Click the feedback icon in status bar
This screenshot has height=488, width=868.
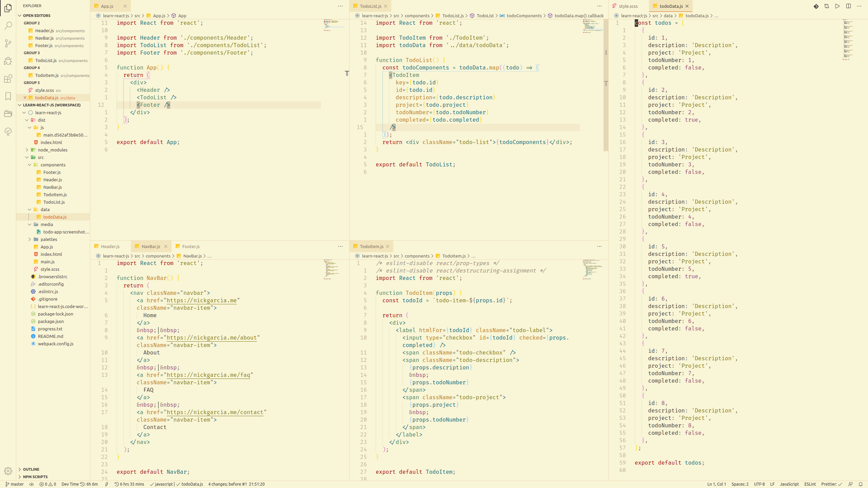(850, 484)
